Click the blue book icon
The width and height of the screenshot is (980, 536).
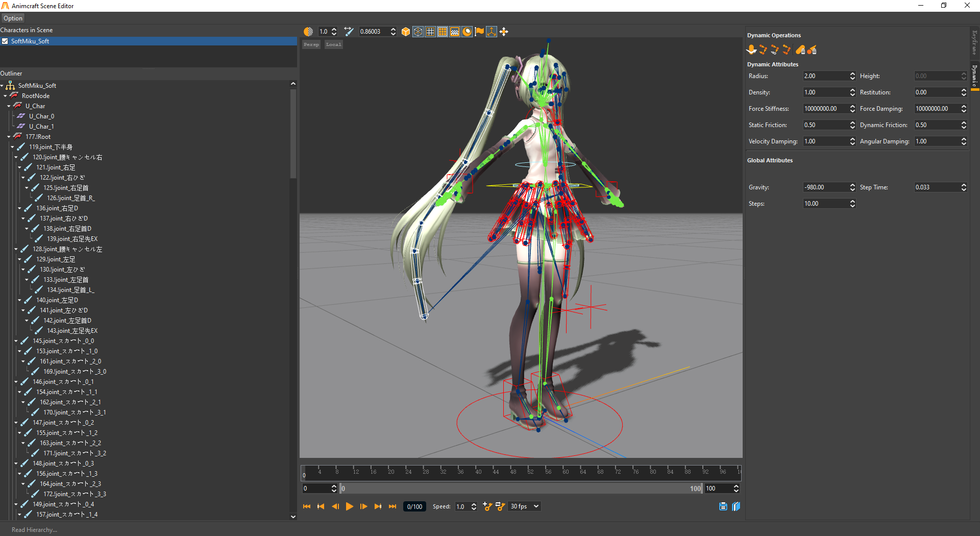pos(736,506)
